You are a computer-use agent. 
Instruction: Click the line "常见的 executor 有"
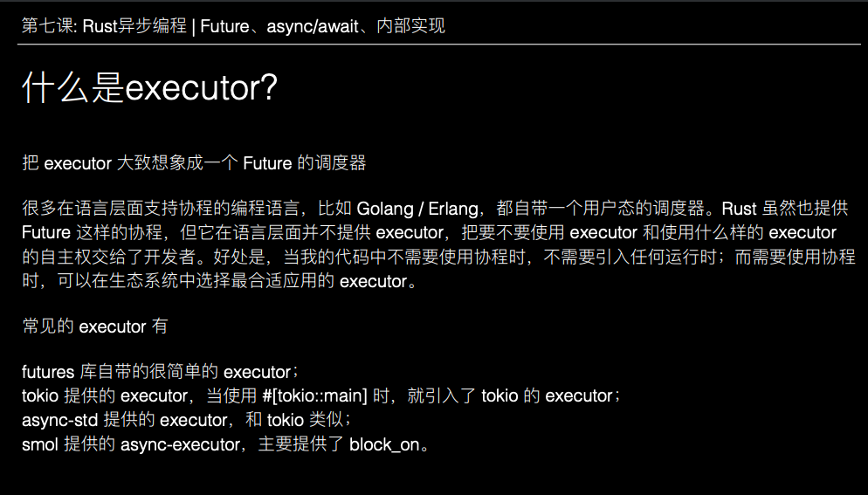click(x=94, y=327)
